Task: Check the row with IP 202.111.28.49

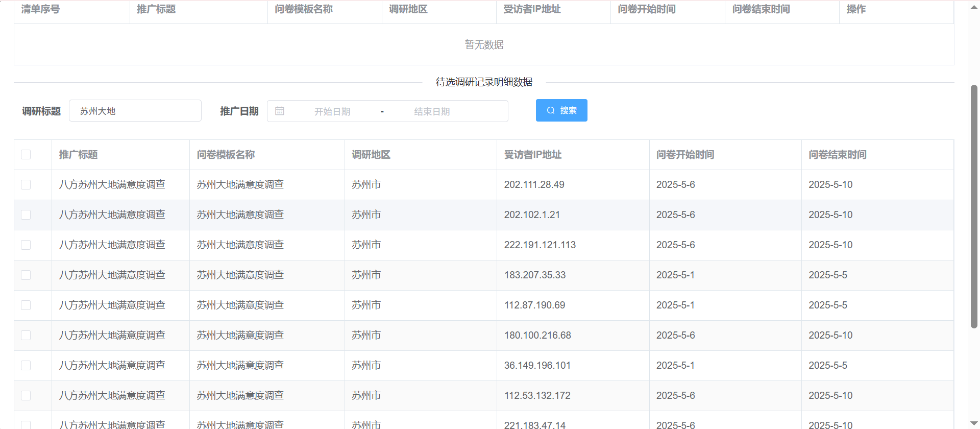Action: click(26, 185)
